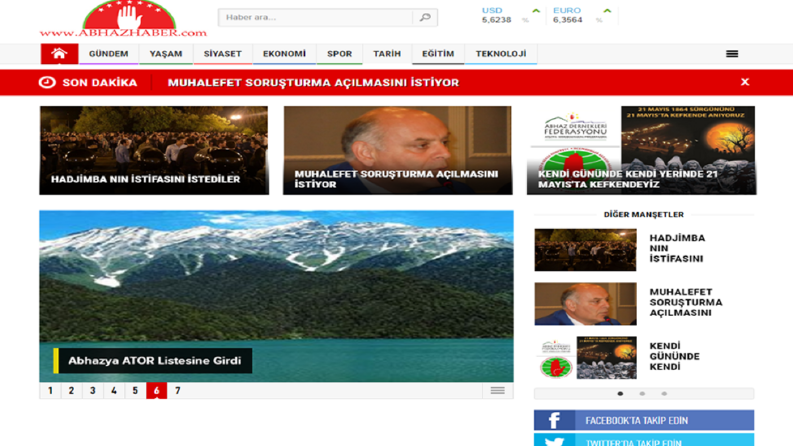Click the AbhazHaber site logo
The image size is (793, 446).
(123, 19)
